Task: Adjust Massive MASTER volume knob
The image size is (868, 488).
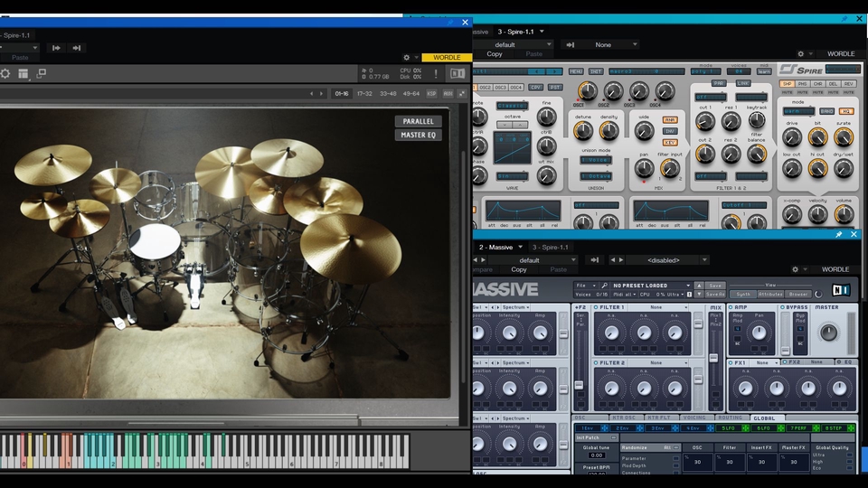Action: click(828, 333)
